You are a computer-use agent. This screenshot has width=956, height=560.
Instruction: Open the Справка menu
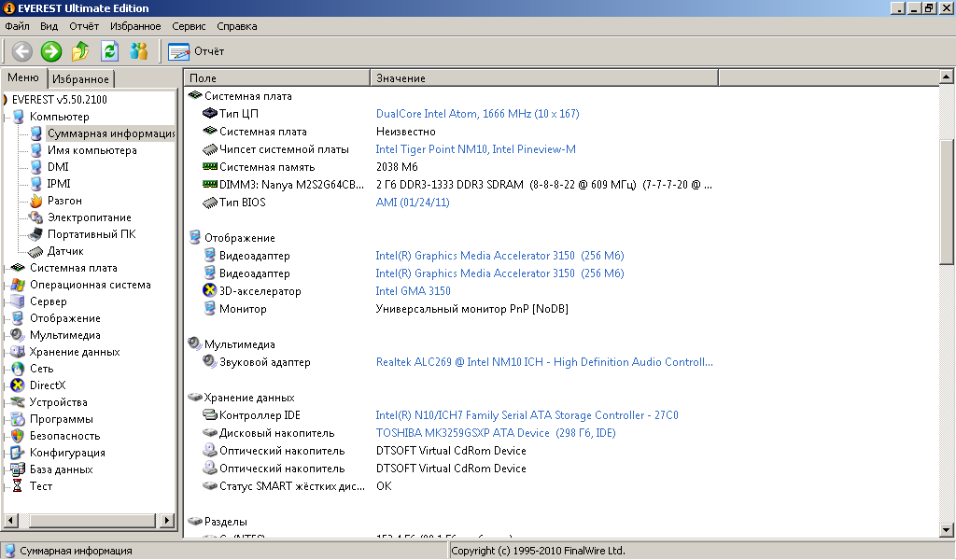click(236, 26)
